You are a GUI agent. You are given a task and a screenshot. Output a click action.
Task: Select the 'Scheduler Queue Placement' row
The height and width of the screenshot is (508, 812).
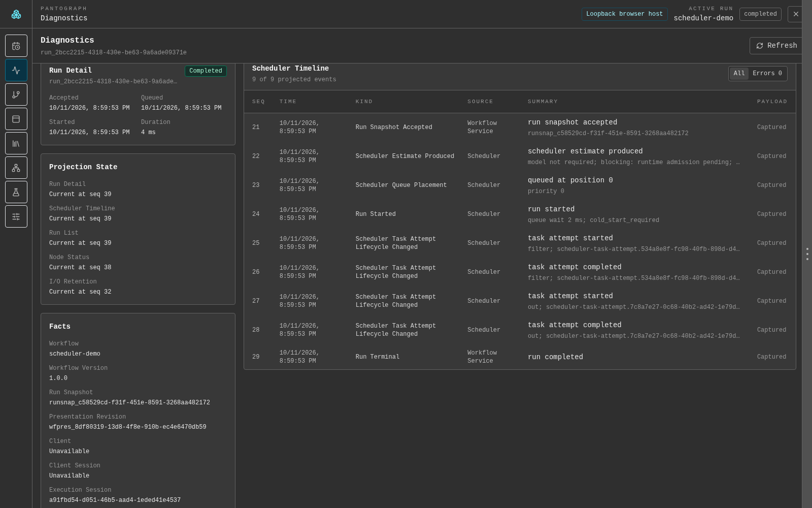click(520, 185)
